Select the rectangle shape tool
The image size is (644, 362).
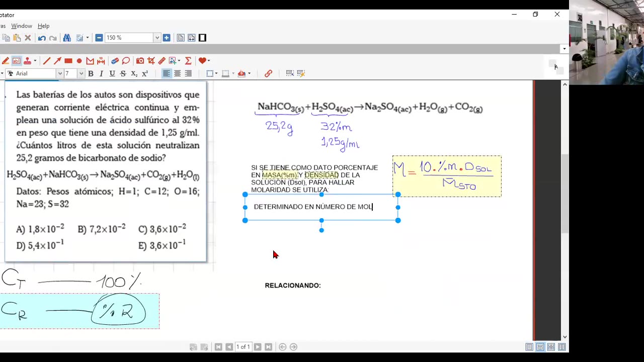(x=68, y=61)
